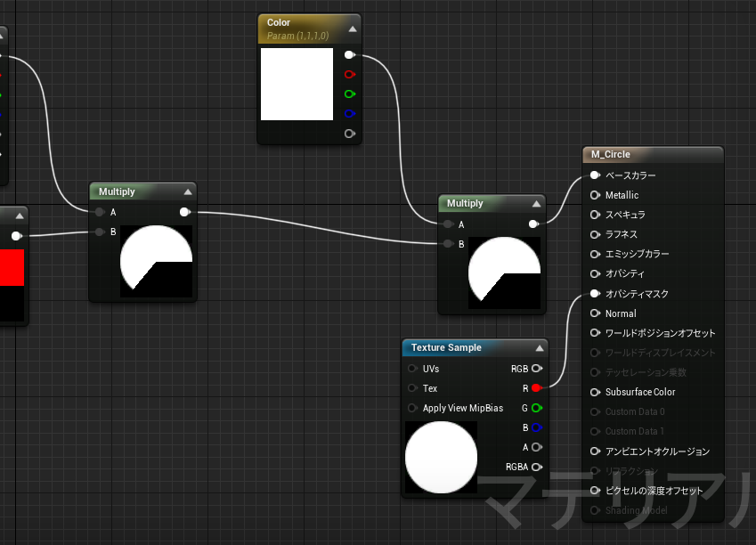This screenshot has width=756, height=545.
Task: Click the UVs input pin
Action: click(412, 369)
